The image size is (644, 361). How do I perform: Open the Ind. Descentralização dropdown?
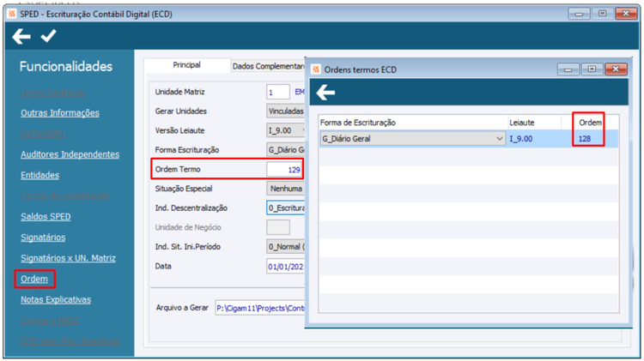286,208
